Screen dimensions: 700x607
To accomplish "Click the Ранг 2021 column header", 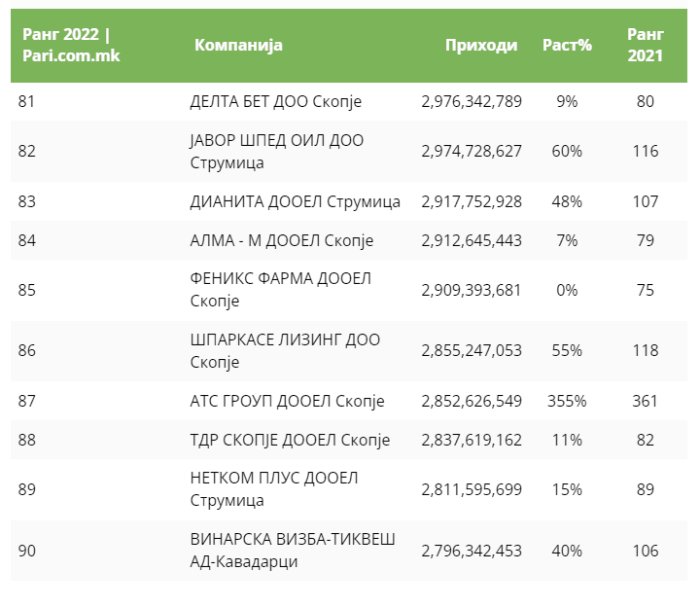I will (x=645, y=46).
